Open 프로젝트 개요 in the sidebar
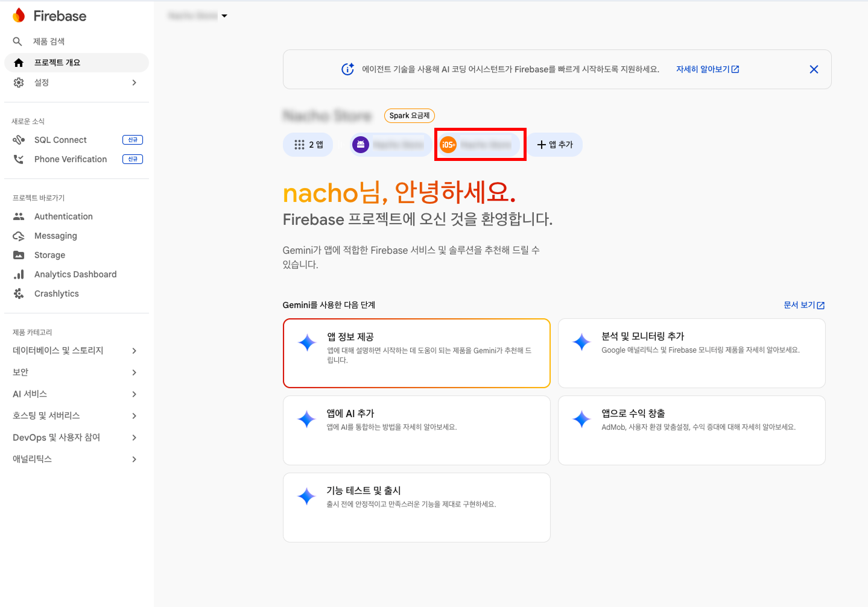 [77, 63]
